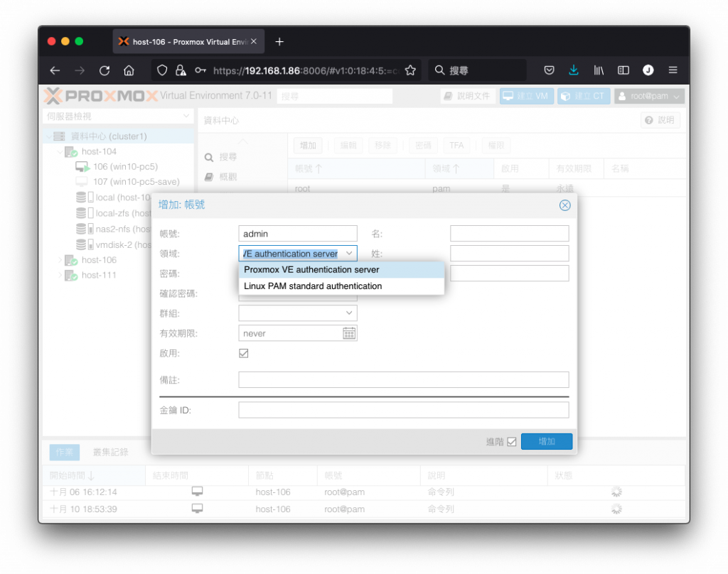Viewport: 728px width, 574px height.
Task: Close the 增加: 帳號 dialog with the X icon
Action: (x=564, y=205)
